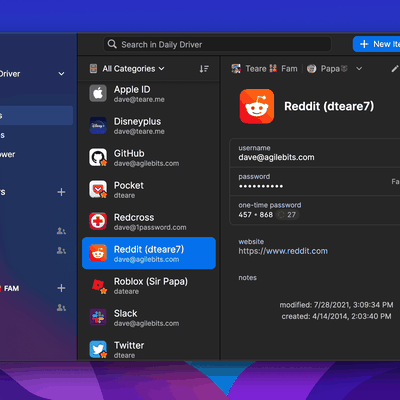
Task: Click the modified date text
Action: click(x=336, y=305)
